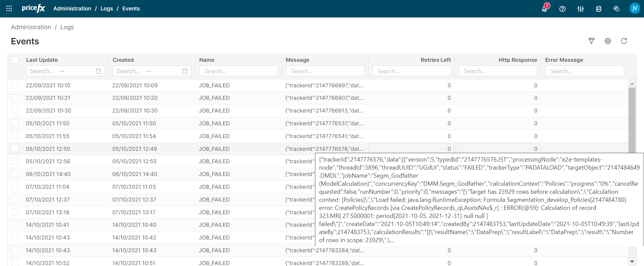Click the Name column header
Viewport: 644px width, 266px height.
click(x=207, y=60)
